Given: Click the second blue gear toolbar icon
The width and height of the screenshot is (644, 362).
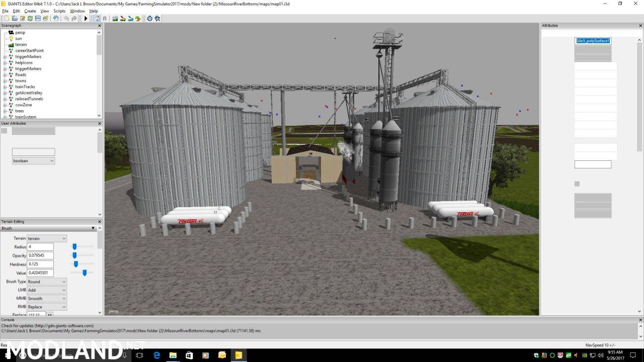Looking at the screenshot, I should tap(157, 19).
